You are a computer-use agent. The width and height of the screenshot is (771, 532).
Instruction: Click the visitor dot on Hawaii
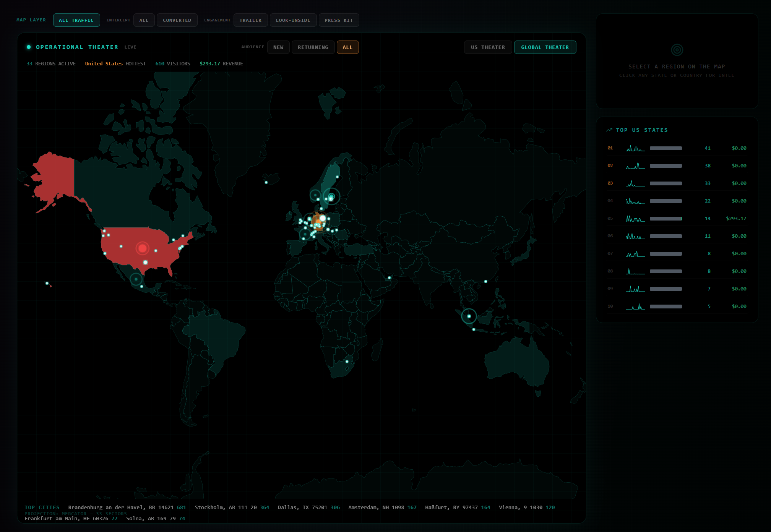(x=47, y=283)
